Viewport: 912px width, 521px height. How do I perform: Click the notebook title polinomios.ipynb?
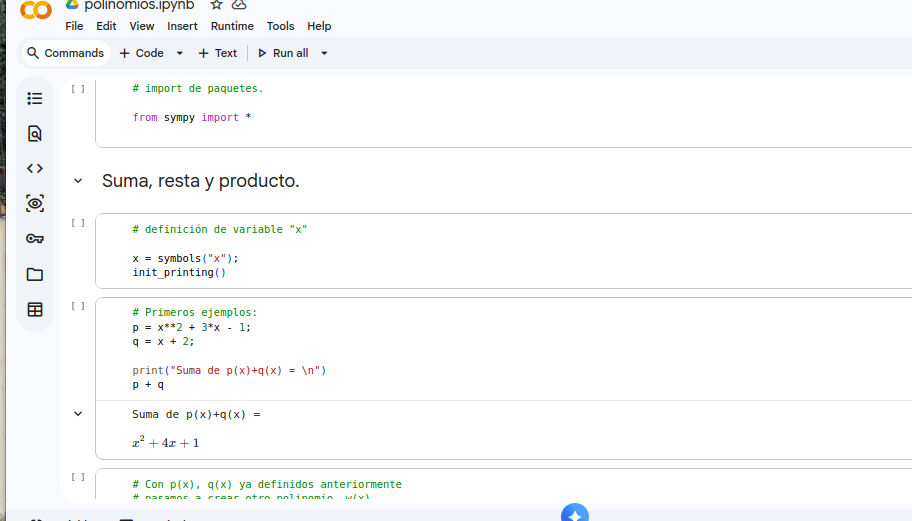[139, 5]
